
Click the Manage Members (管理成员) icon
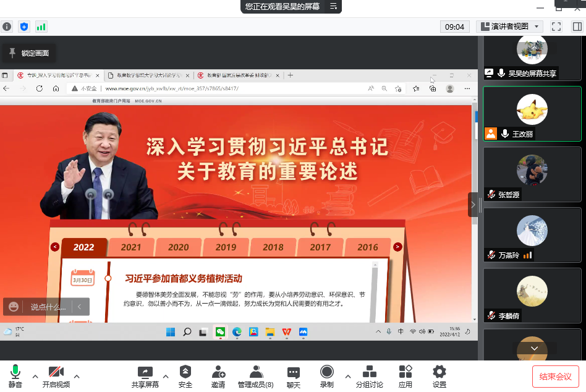coord(256,372)
